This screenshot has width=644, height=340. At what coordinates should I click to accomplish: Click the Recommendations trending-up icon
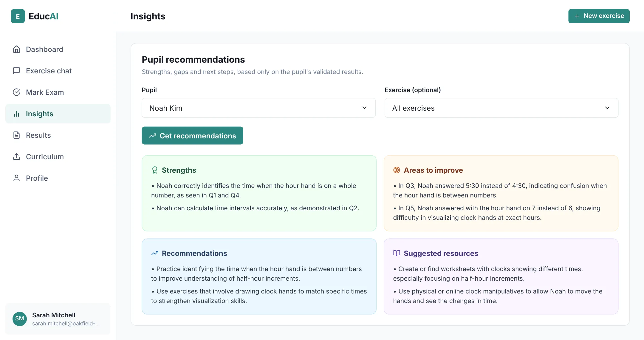click(155, 253)
